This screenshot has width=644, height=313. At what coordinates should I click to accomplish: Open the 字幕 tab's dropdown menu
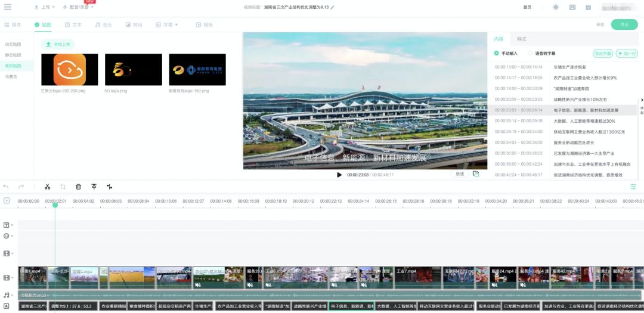tap(177, 25)
